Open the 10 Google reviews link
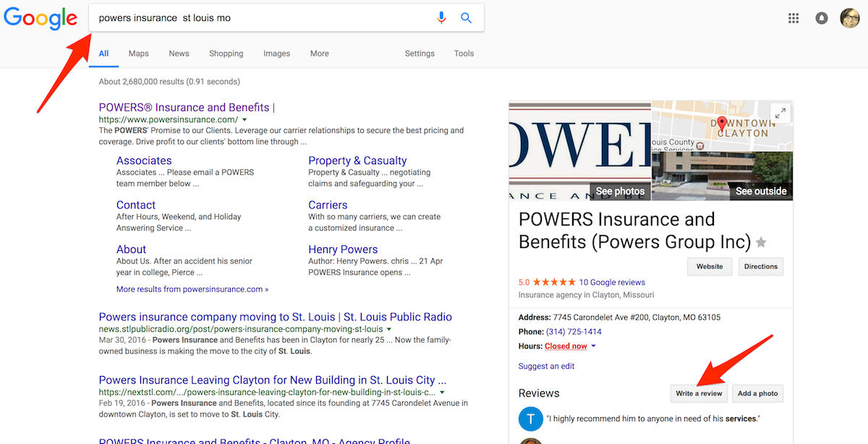This screenshot has width=868, height=444. click(612, 282)
